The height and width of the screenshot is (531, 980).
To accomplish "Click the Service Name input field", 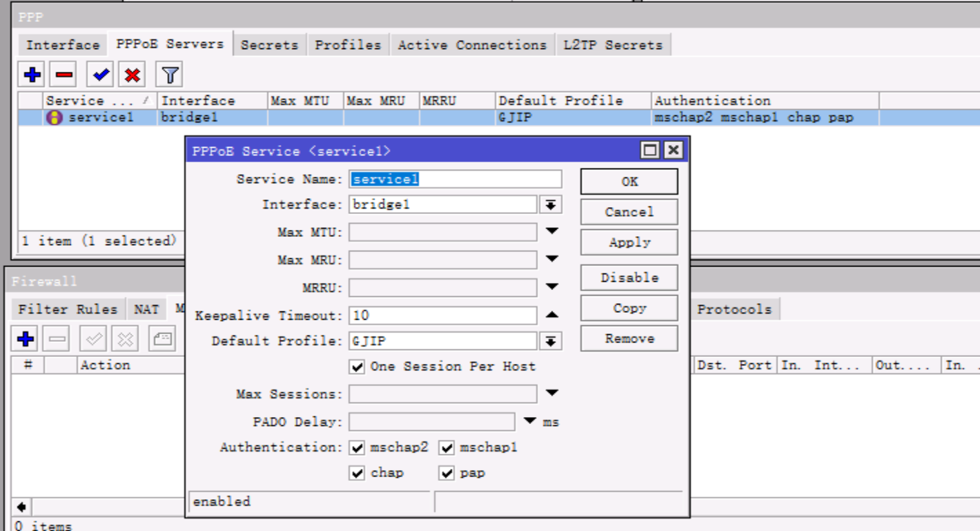I will (455, 179).
